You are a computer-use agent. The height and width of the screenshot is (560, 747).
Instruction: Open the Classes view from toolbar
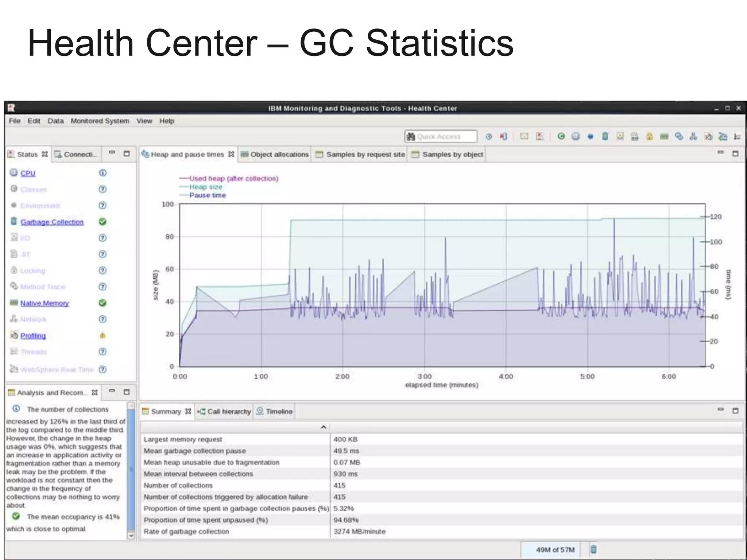click(561, 136)
